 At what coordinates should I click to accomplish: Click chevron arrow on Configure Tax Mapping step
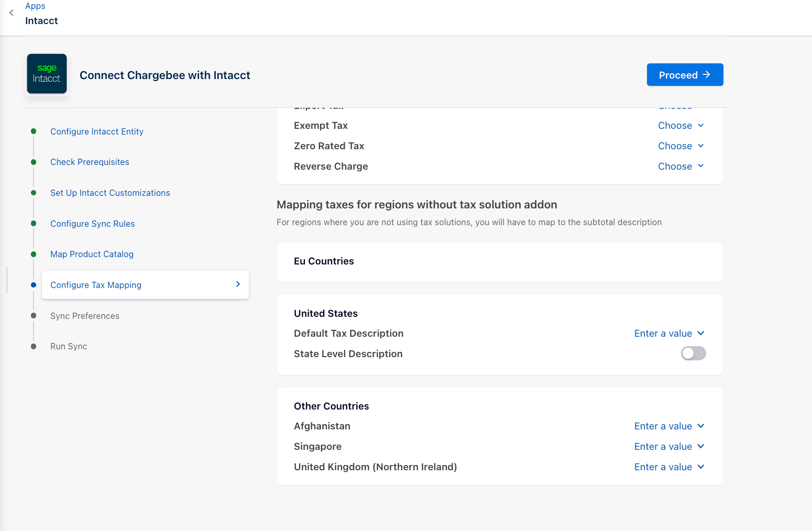tap(238, 284)
